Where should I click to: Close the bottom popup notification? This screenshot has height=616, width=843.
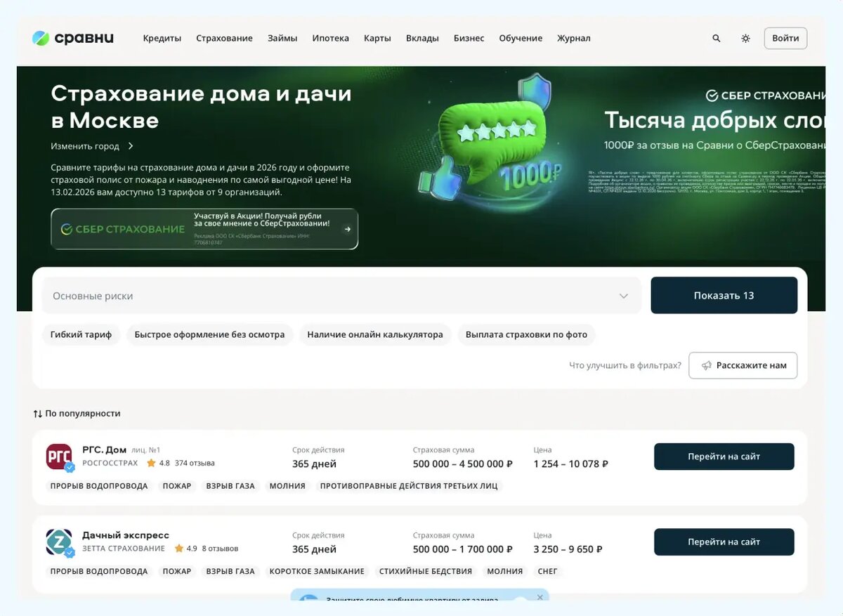pos(540,597)
